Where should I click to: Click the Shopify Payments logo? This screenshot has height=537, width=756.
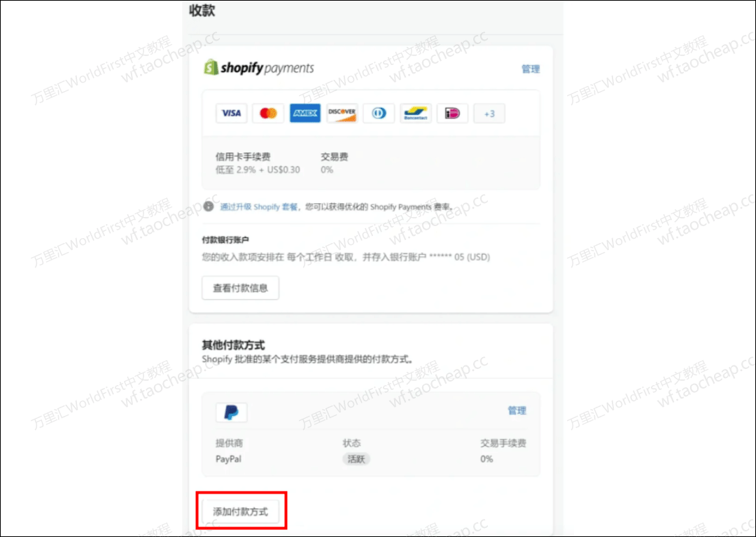[259, 68]
